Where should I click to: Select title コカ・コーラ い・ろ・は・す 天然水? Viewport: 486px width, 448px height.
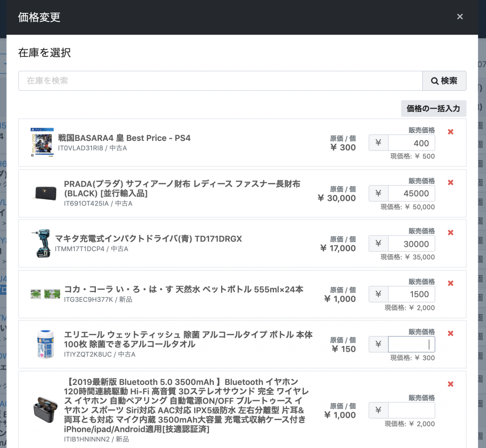[x=184, y=289]
